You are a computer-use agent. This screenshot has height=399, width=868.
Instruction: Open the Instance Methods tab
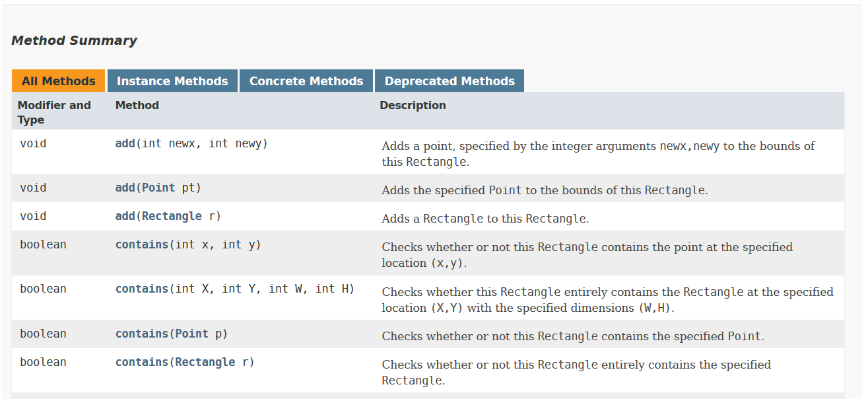(172, 81)
